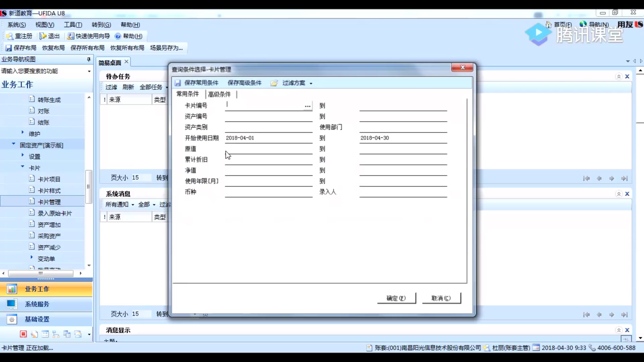Viewport: 644px width, 362px height.
Task: Open the 过滤方案 dropdown
Action: coord(311,83)
